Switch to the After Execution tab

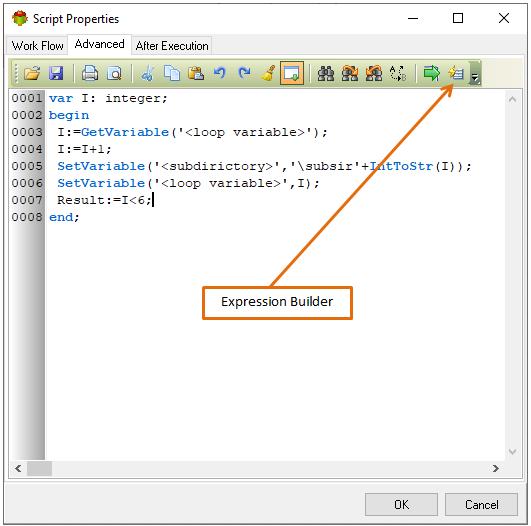tap(172, 46)
